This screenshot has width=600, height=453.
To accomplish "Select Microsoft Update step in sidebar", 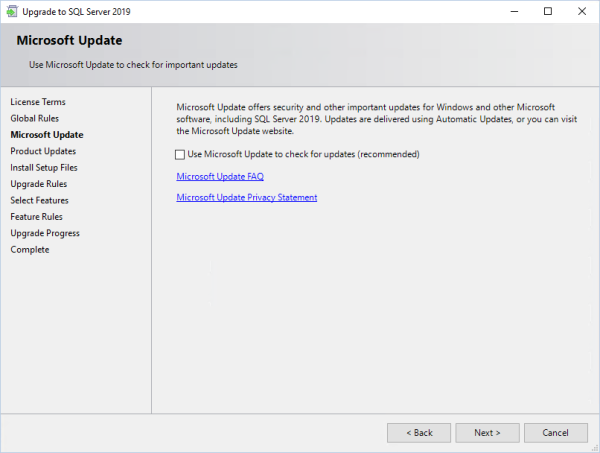I will coord(47,135).
